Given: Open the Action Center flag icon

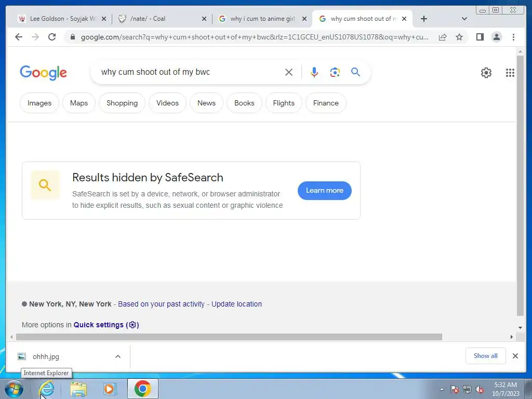Looking at the screenshot, I should [x=455, y=390].
